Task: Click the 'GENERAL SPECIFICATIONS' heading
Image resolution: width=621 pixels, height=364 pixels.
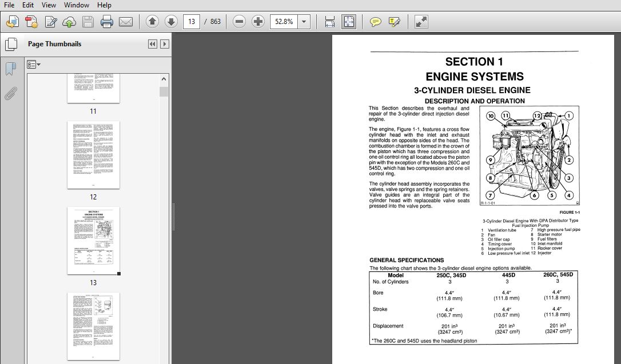Action: click(407, 261)
